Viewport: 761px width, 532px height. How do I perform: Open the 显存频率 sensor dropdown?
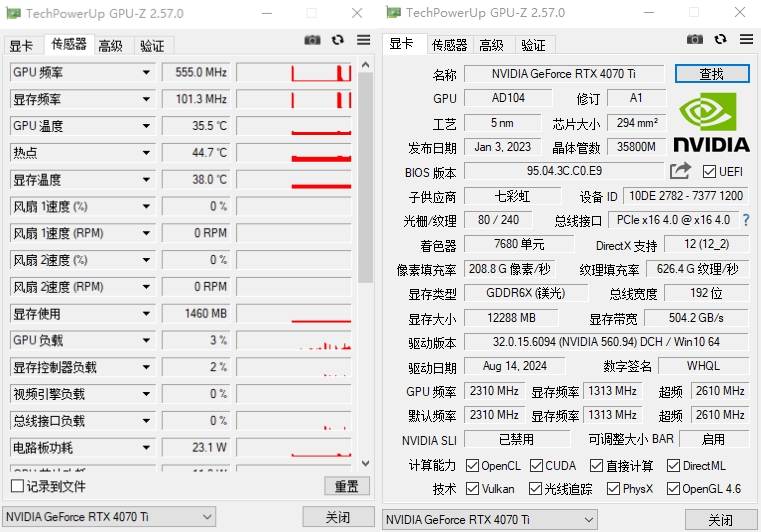(146, 99)
